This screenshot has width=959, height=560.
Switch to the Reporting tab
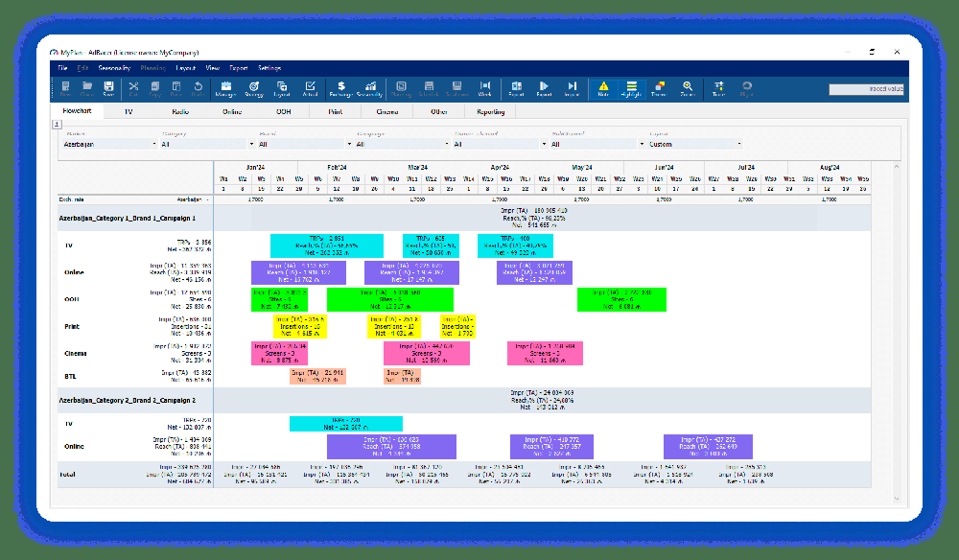click(490, 111)
